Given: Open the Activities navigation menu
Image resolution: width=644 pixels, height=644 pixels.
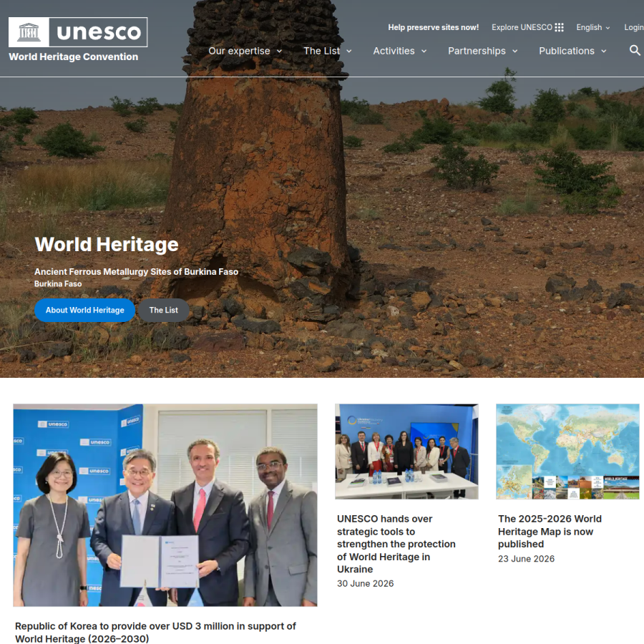Looking at the screenshot, I should pos(399,51).
